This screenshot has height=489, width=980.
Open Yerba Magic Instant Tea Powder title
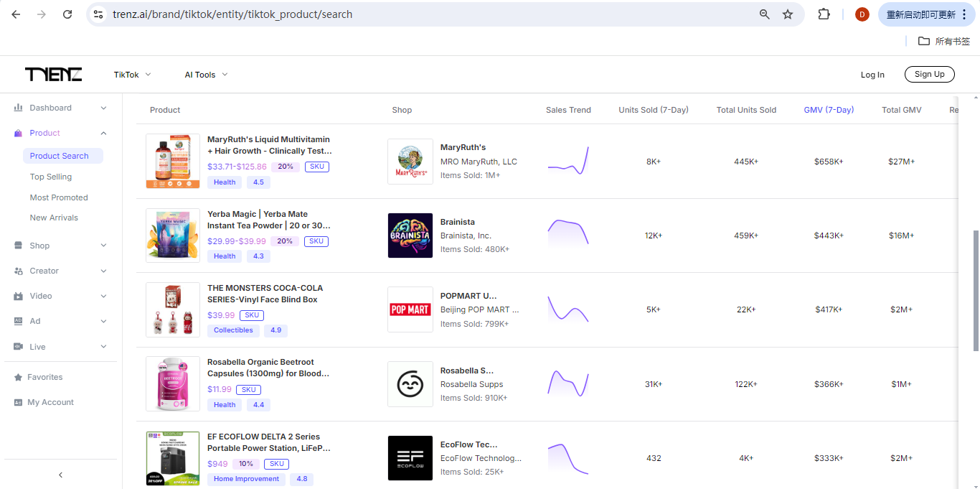tap(269, 220)
